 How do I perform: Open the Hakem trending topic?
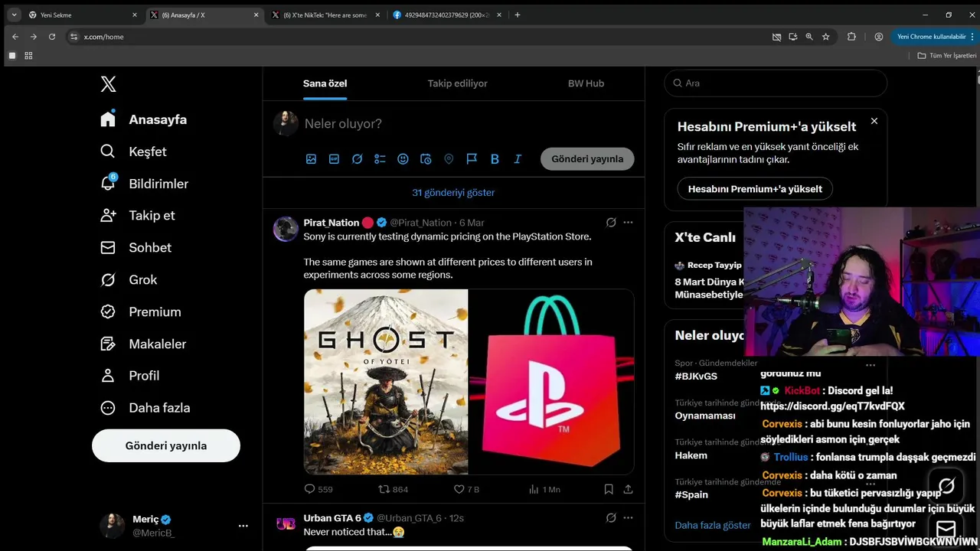click(691, 455)
